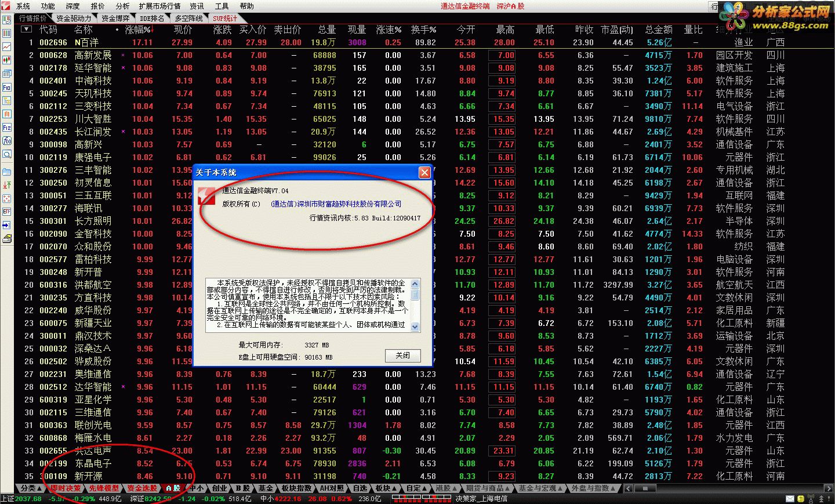Click scroll-down arrow in license text box
Screen dimensions: 835x504
point(415,327)
